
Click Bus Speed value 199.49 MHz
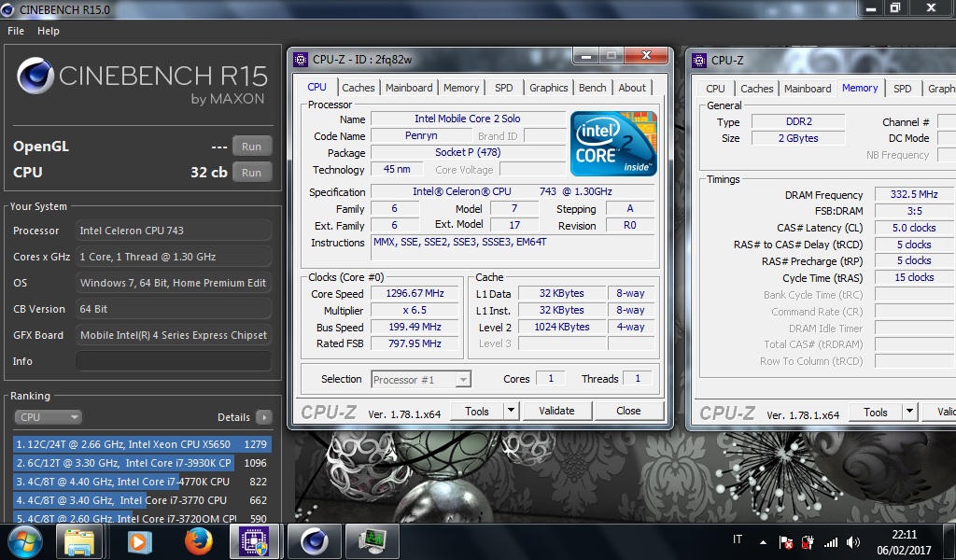(x=415, y=328)
